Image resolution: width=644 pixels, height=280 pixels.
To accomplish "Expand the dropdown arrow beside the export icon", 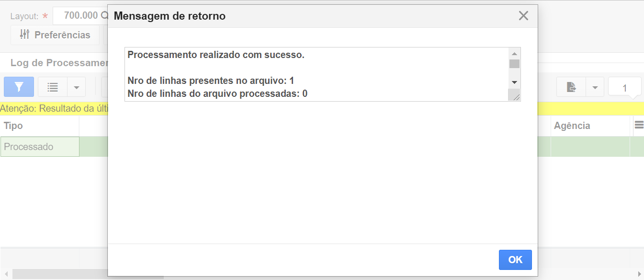I will pos(595,87).
